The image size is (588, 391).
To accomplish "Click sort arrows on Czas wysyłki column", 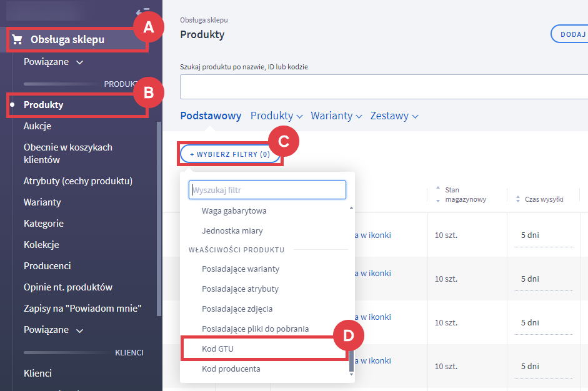I will (x=518, y=199).
